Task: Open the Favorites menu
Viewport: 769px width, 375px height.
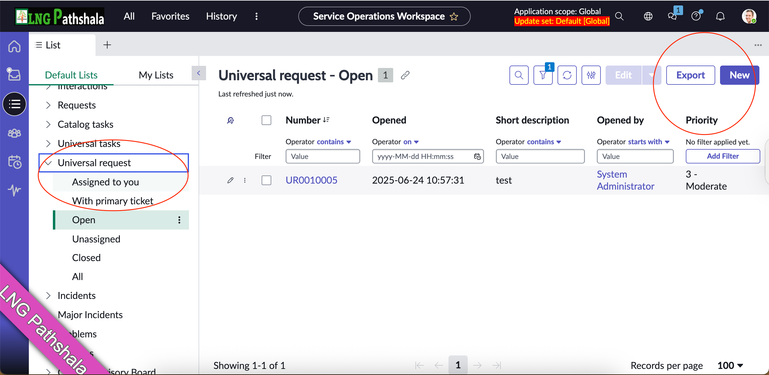Action: (170, 16)
